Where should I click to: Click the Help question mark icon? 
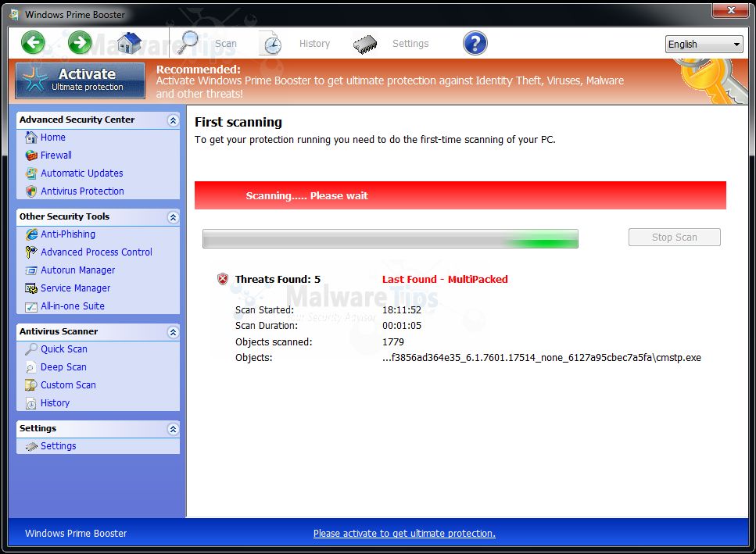pyautogui.click(x=475, y=43)
